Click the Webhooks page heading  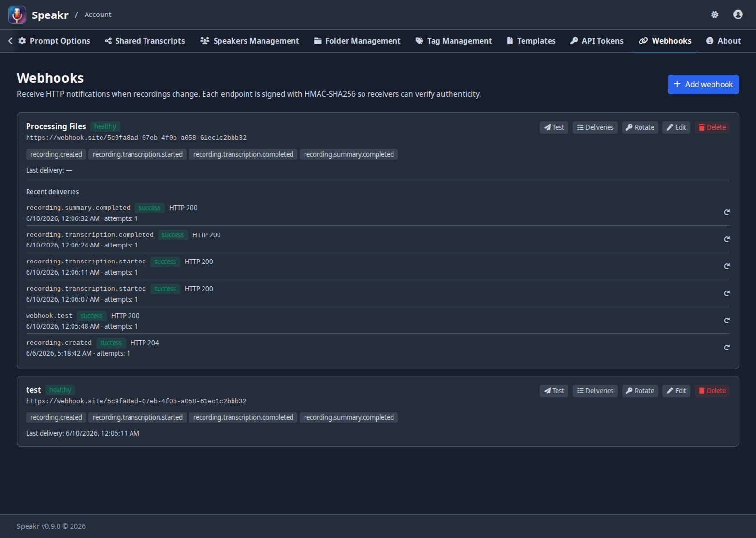coord(50,78)
